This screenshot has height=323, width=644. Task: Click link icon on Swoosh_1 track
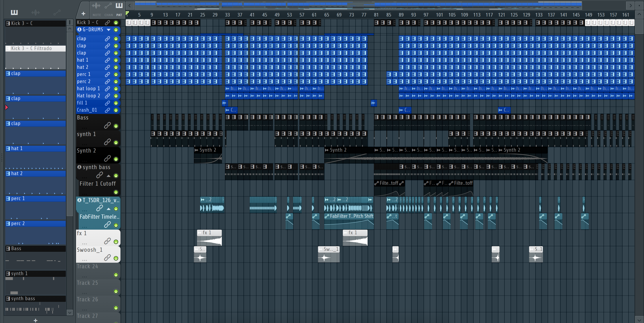107,257
